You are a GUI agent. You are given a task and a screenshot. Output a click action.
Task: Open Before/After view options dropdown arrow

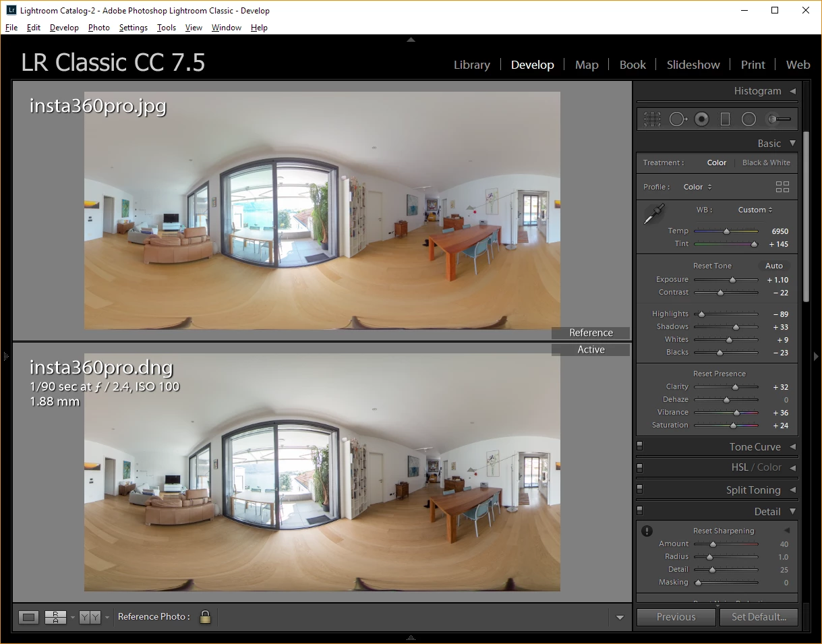tap(107, 617)
